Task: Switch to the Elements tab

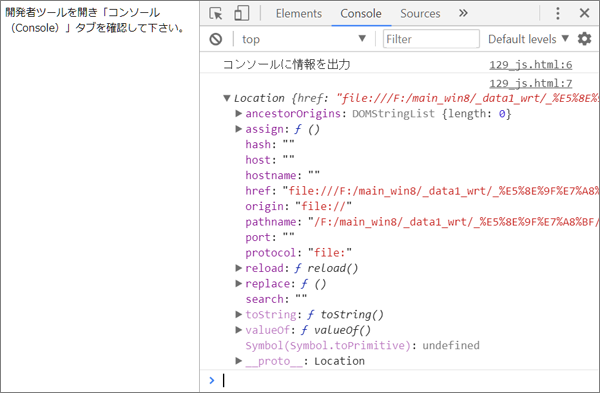Action: click(x=298, y=13)
